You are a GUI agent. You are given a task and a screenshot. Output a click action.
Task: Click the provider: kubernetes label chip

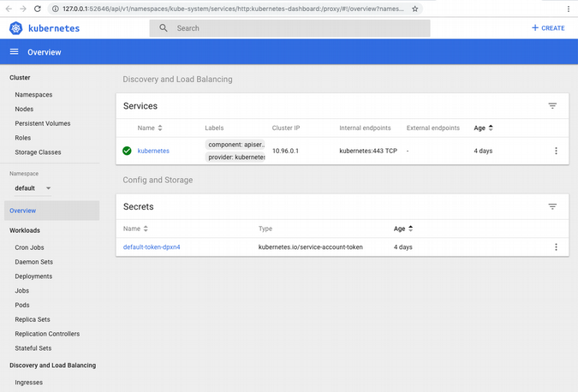pos(235,157)
